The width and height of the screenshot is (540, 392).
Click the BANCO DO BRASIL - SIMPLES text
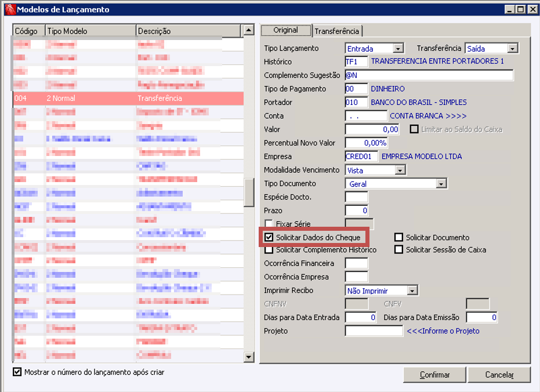[x=419, y=102]
